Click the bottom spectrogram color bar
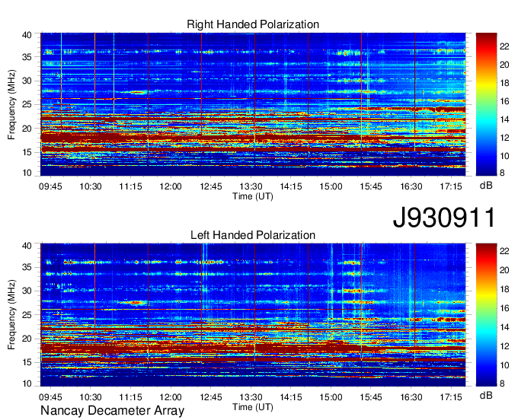The width and height of the screenshot is (518, 420). [x=486, y=315]
